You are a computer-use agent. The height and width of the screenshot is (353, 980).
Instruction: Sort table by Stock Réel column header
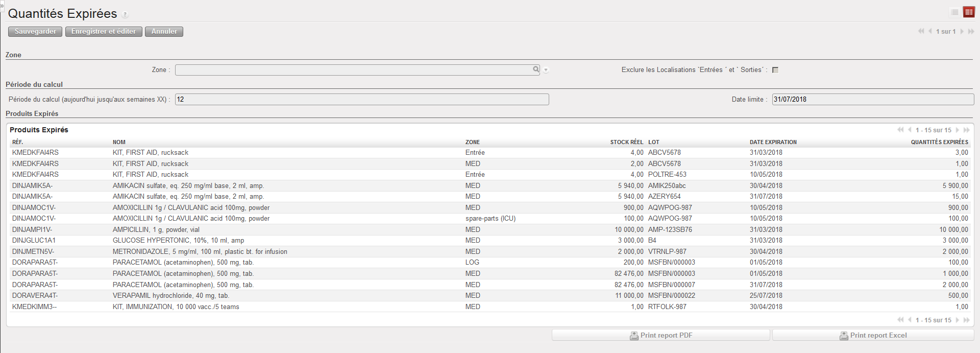(x=626, y=142)
